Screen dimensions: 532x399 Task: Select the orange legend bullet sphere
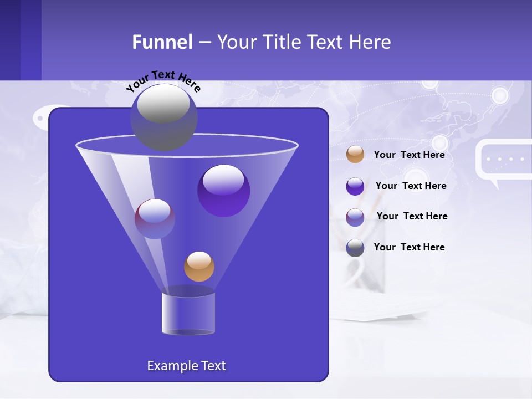pyautogui.click(x=355, y=155)
